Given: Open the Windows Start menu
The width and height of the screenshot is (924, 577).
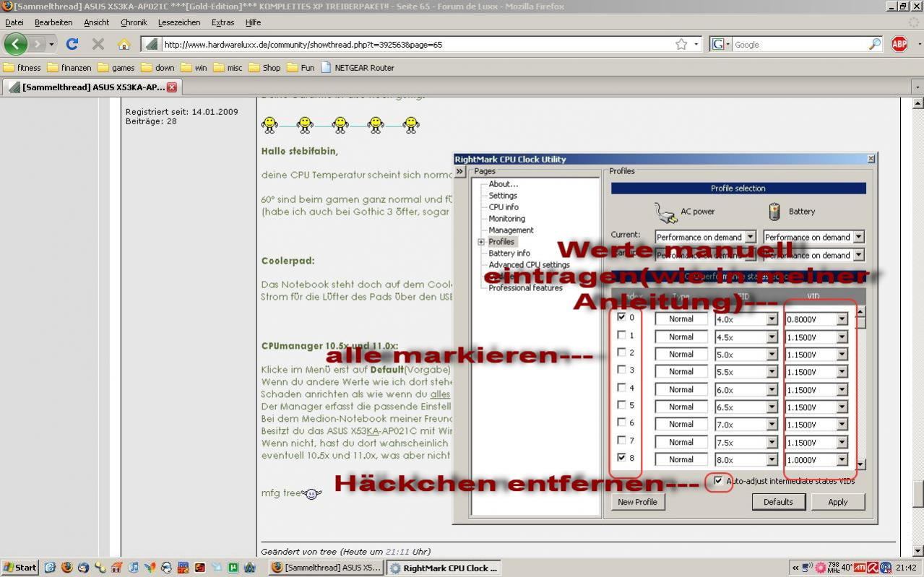Looking at the screenshot, I should [x=20, y=568].
